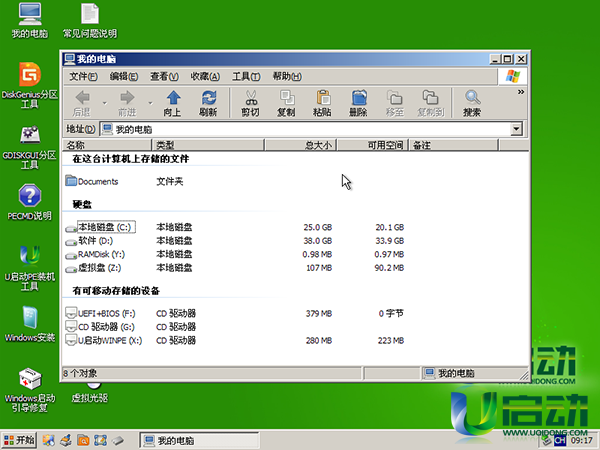Go up one level with 向上
The width and height of the screenshot is (600, 450).
tap(173, 103)
